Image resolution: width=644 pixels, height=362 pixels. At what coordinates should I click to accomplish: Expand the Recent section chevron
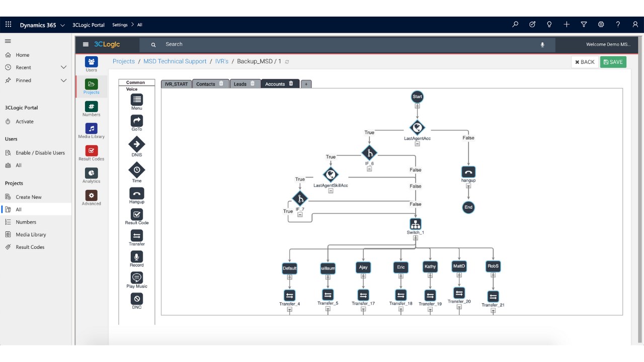pyautogui.click(x=63, y=67)
